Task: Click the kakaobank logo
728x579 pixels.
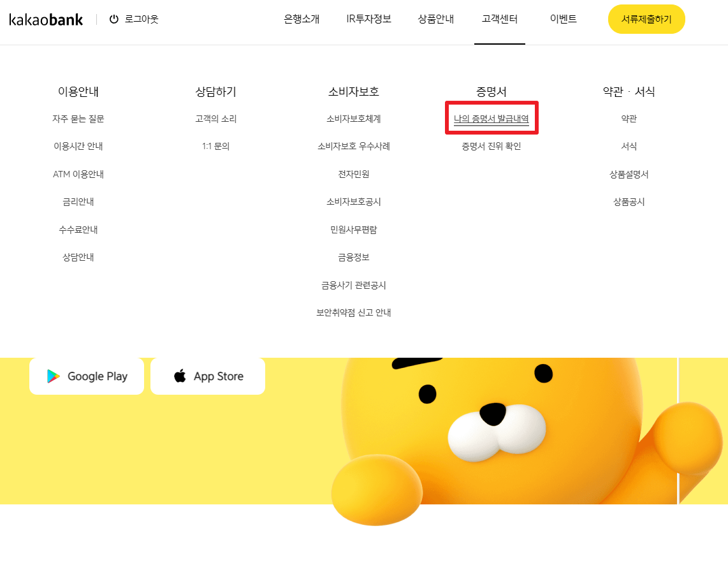Action: tap(46, 19)
